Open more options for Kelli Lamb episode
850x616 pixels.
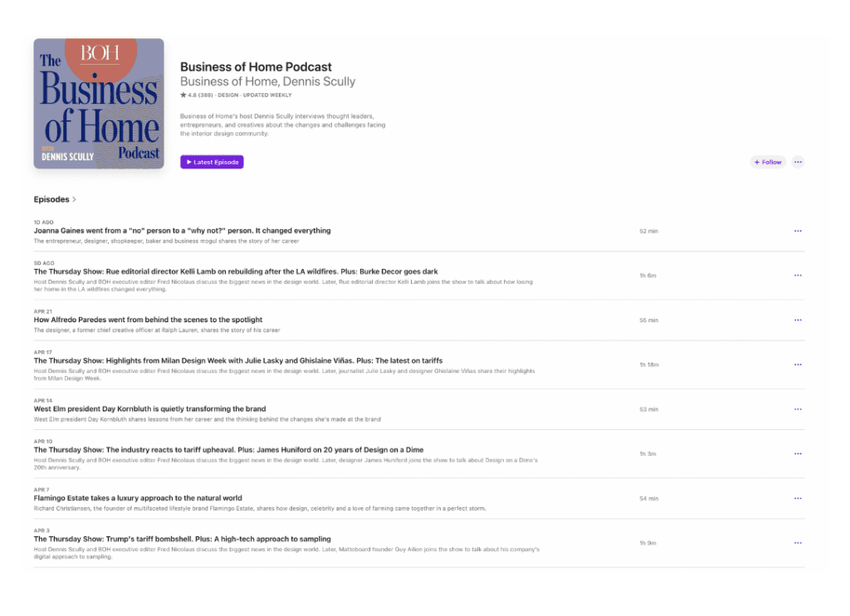(798, 276)
